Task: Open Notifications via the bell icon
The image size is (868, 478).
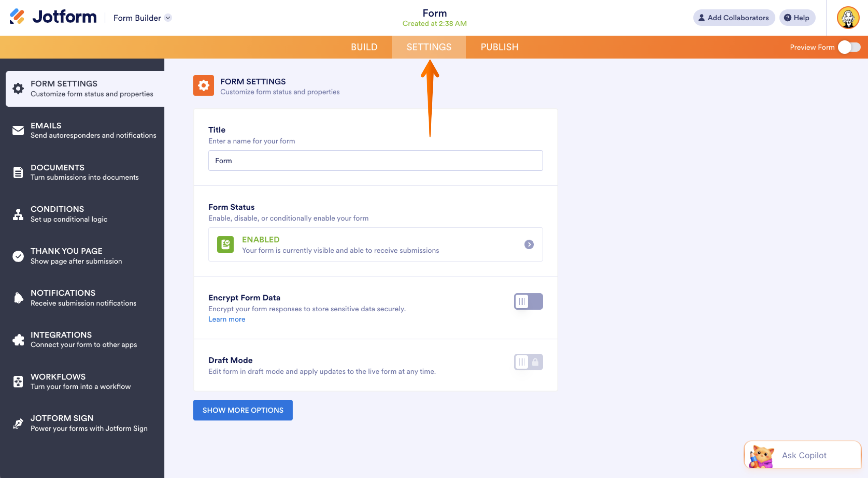Action: coord(18,297)
